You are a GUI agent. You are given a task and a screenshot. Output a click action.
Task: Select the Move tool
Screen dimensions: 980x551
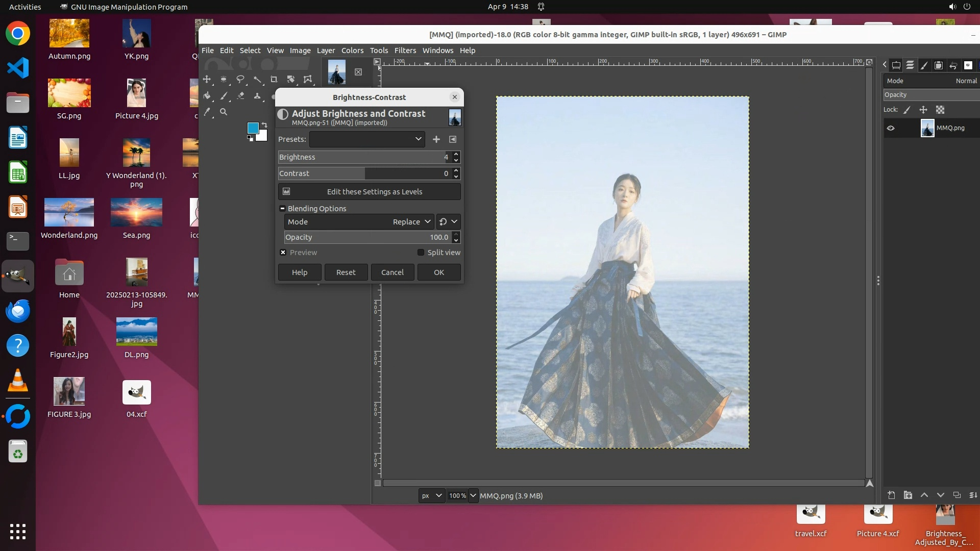coord(207,79)
